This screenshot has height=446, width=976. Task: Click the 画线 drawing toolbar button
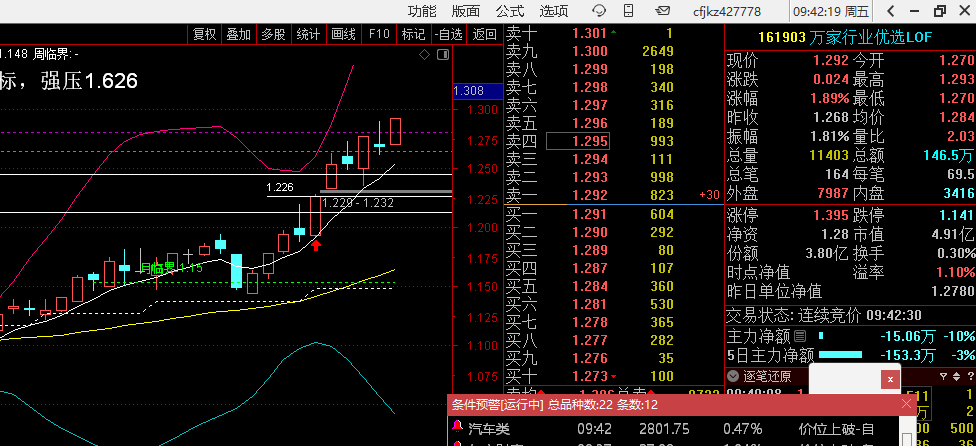(343, 34)
